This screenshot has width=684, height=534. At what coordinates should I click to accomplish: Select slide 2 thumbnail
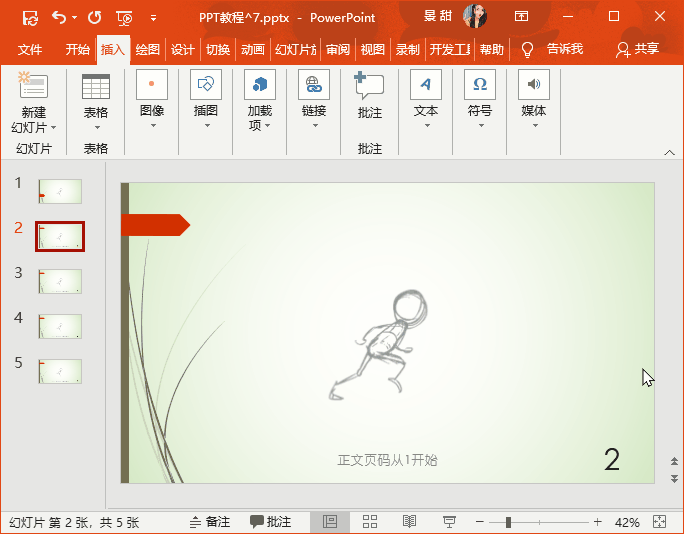pos(60,236)
